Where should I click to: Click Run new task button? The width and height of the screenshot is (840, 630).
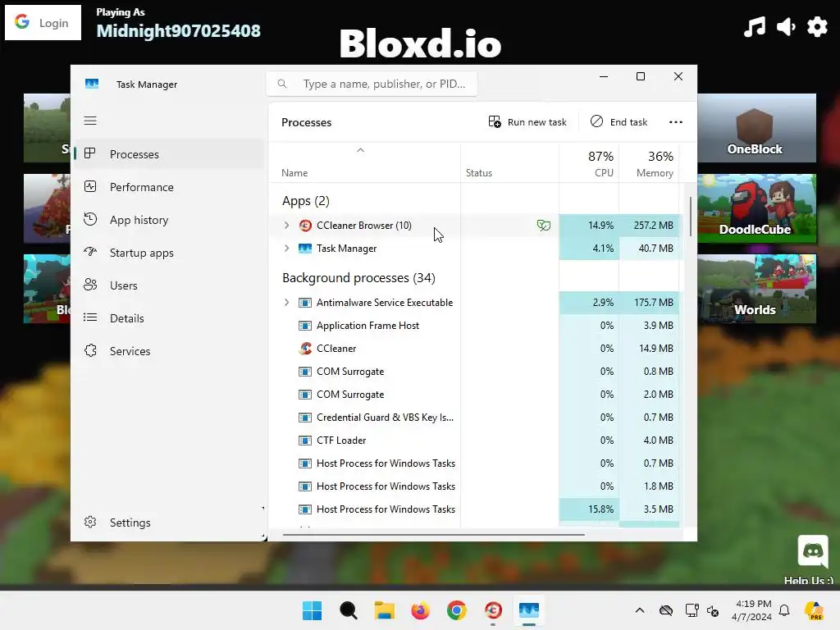tap(527, 122)
